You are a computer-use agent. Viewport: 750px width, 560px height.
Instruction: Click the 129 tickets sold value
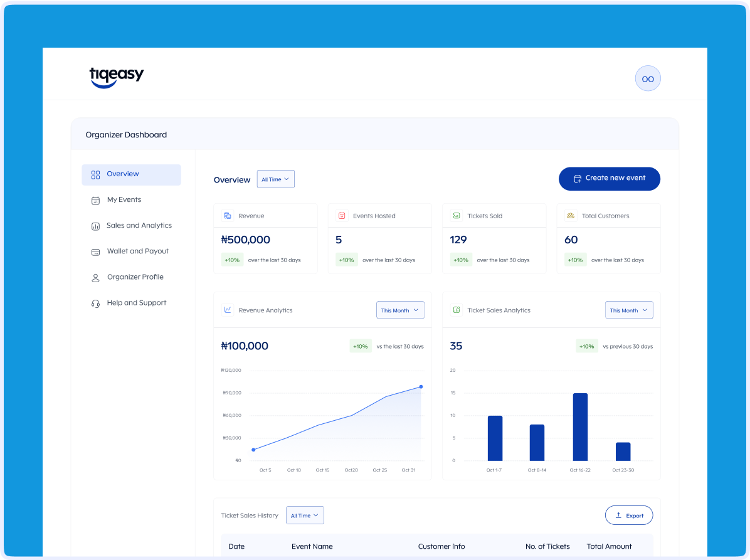point(458,240)
